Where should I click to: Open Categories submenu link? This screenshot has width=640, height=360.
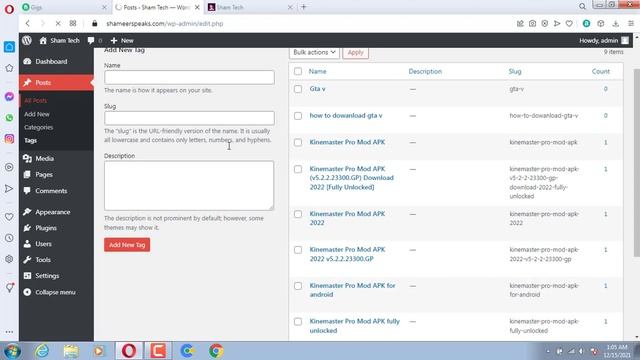click(x=38, y=127)
